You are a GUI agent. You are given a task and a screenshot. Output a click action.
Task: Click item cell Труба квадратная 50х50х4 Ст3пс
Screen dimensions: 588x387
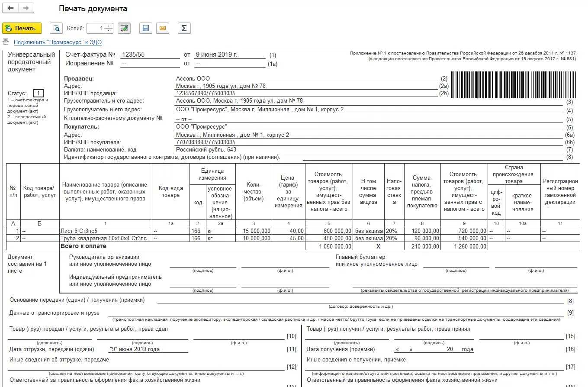[x=106, y=238]
